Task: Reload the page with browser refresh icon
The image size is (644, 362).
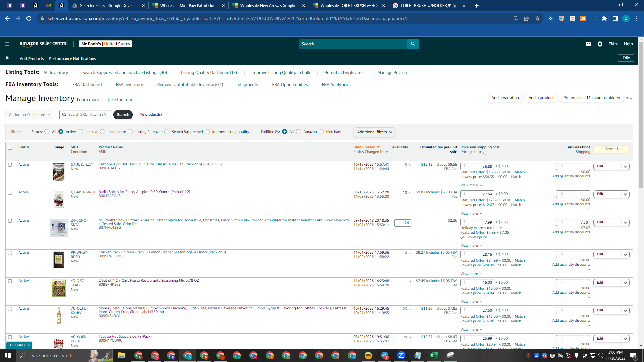Action: point(29,18)
